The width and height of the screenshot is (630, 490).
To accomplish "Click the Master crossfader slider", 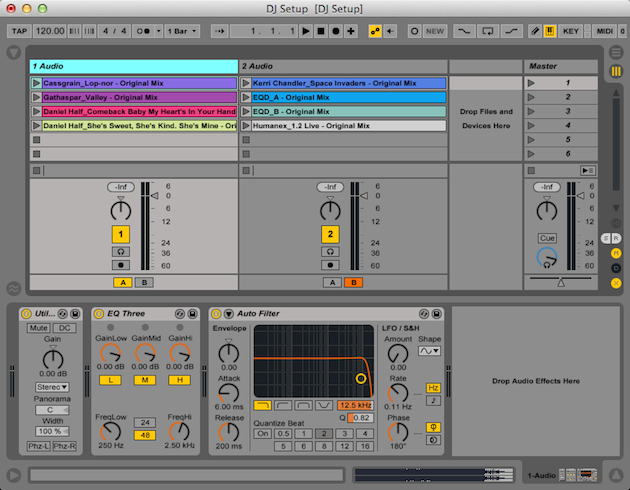I will [x=561, y=281].
